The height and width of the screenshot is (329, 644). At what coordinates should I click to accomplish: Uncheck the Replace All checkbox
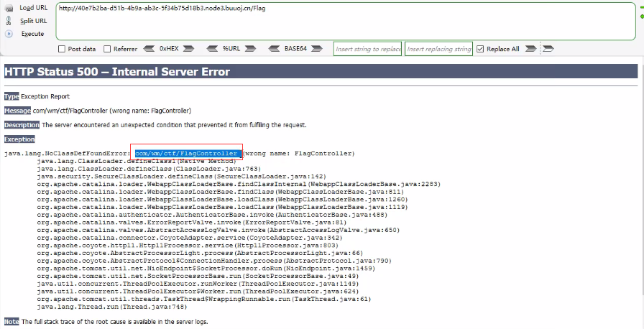pos(480,49)
